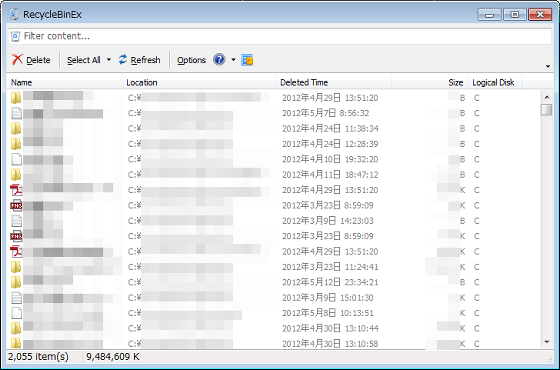Open the Select All dropdown arrow
Image resolution: width=560 pixels, height=370 pixels.
tap(109, 60)
